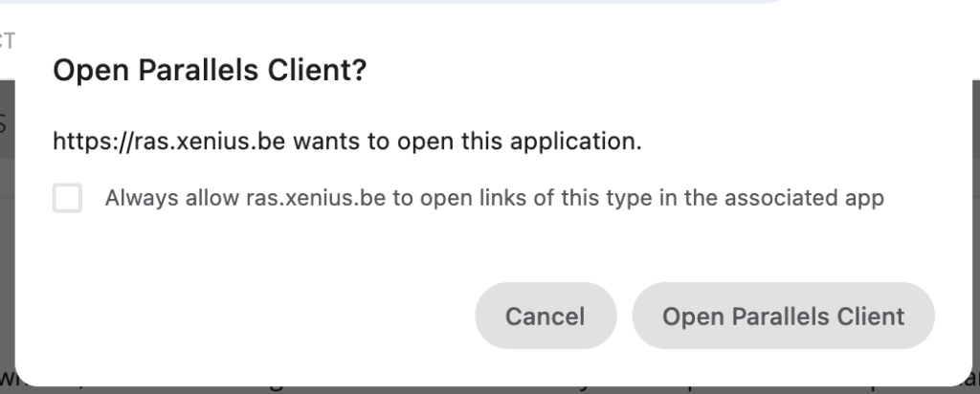Screen dimensions: 980x394
Task: Enable the Always allow ras.xenius.be checkbox
Action: point(67,199)
